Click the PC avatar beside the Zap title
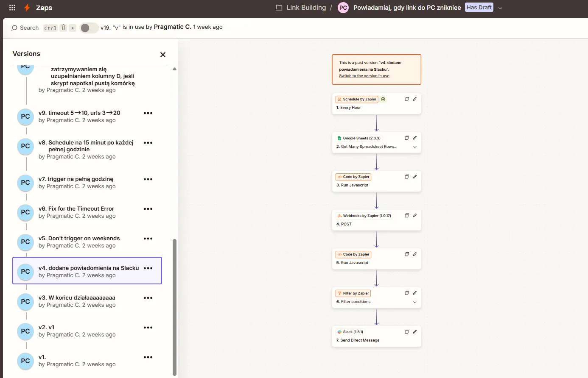Viewport: 588px width, 378px height. click(x=343, y=8)
